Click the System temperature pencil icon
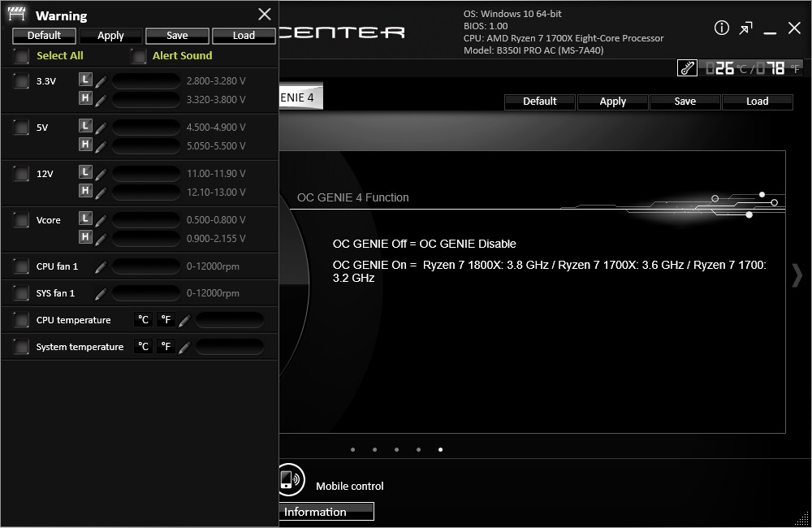The width and height of the screenshot is (812, 528). coord(184,348)
